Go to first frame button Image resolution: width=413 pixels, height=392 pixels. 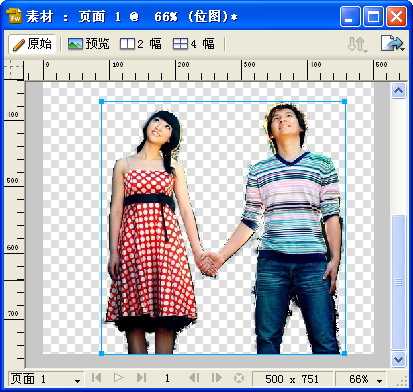pyautogui.click(x=97, y=378)
